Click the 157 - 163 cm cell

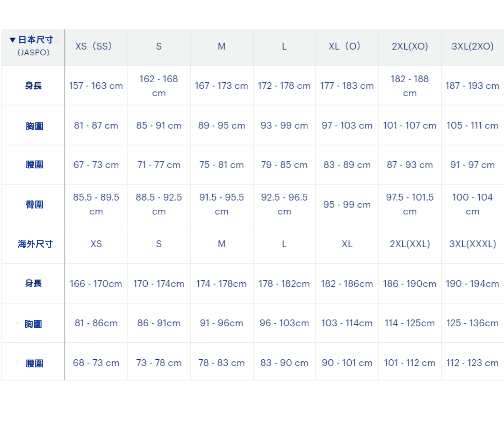coord(96,86)
